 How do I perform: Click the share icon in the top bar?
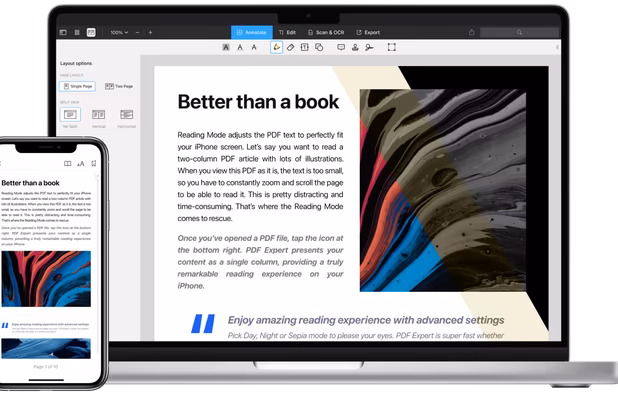point(472,32)
